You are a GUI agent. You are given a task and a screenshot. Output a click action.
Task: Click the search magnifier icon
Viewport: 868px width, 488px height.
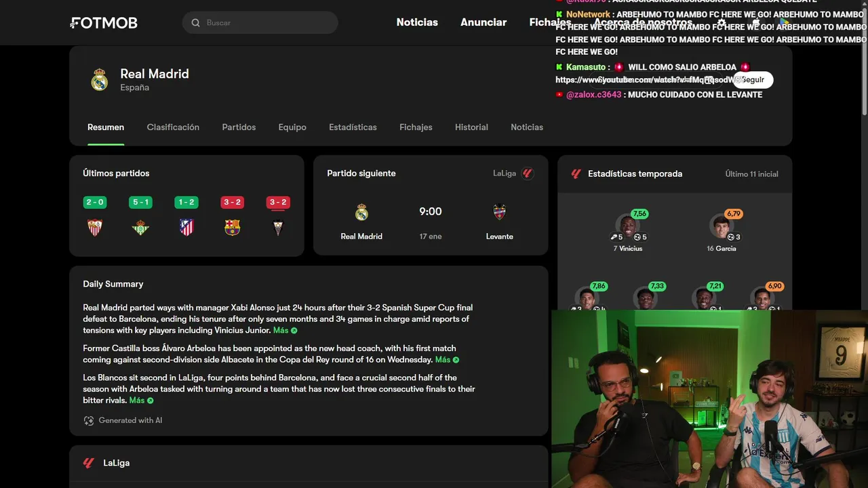coord(195,23)
